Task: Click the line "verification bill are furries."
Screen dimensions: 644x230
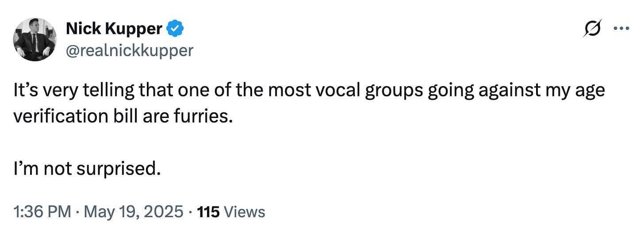Action: point(122,118)
